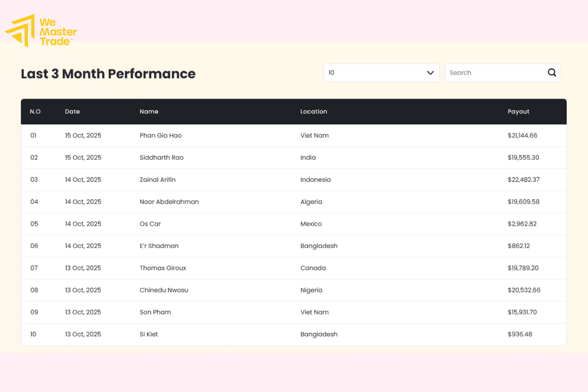Select Mexico location in Os Car row
Image resolution: width=588 pixels, height=392 pixels.
coord(311,224)
